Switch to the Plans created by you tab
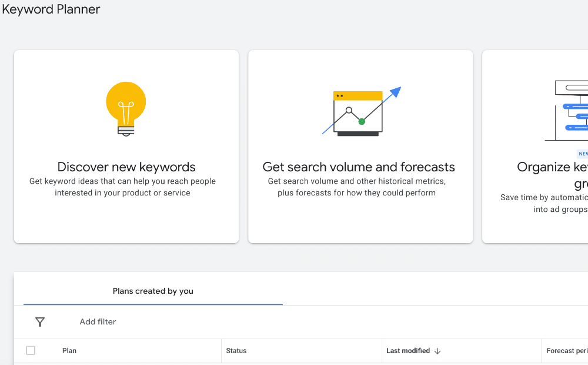Screen dimensions: 588x365 point(153,291)
